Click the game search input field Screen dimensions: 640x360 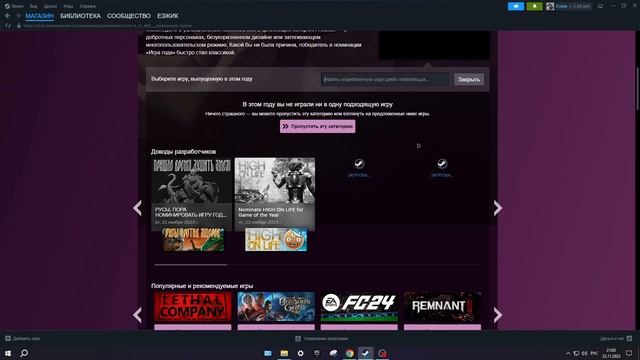pos(385,79)
